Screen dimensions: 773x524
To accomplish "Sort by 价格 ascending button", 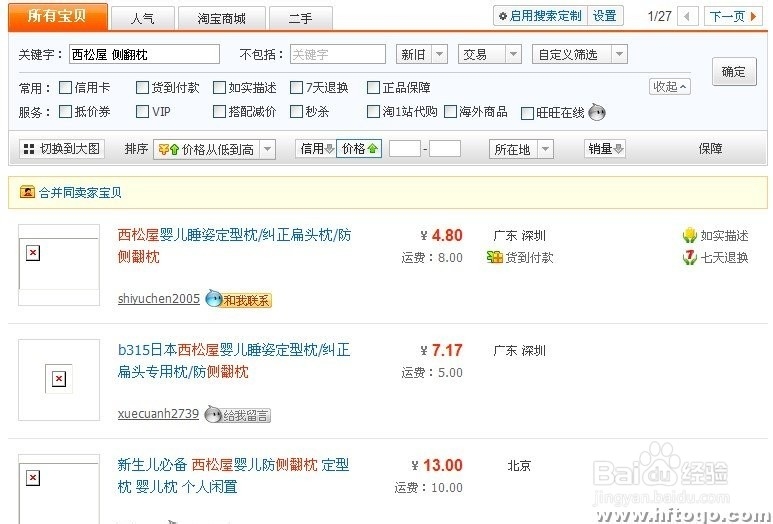I will tap(359, 149).
